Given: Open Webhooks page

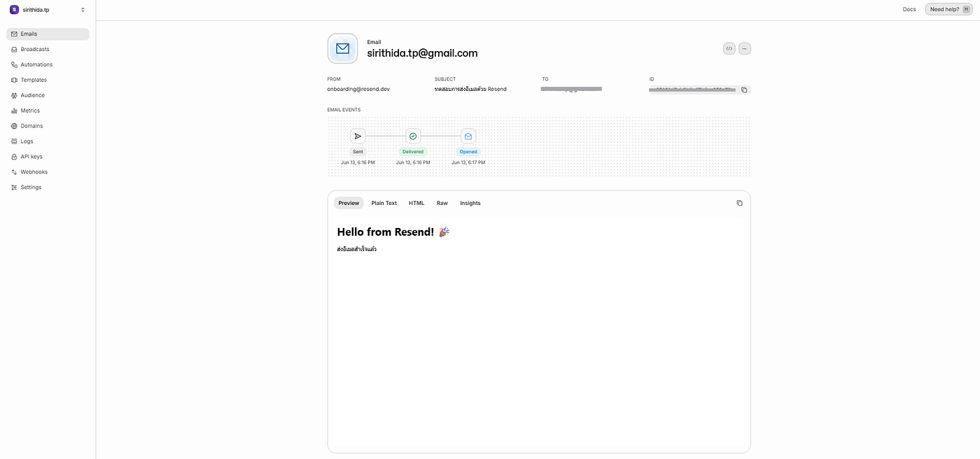Looking at the screenshot, I should [x=34, y=172].
